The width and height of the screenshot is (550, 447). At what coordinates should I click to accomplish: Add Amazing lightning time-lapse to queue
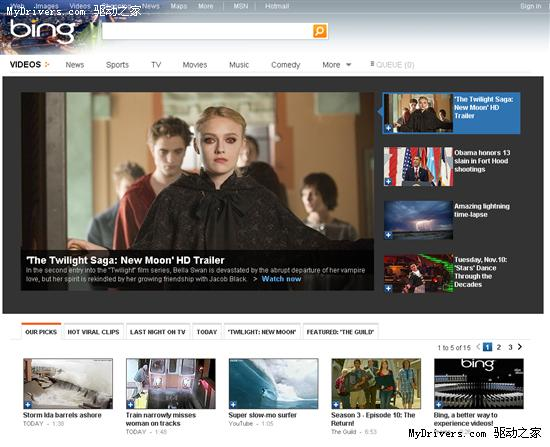pos(388,235)
